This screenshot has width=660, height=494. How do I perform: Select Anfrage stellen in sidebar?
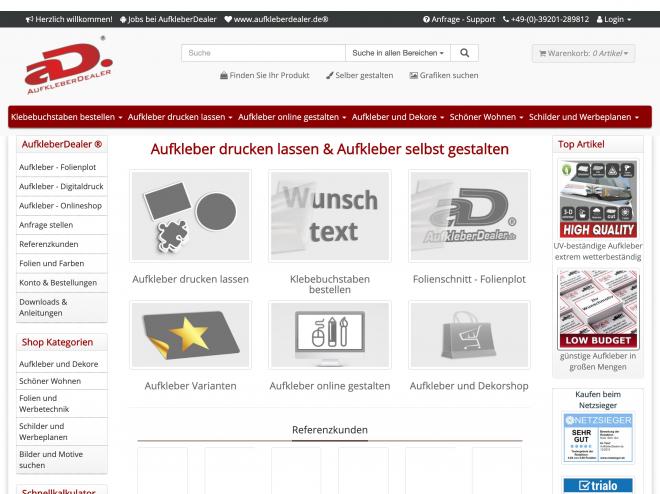tap(61, 225)
